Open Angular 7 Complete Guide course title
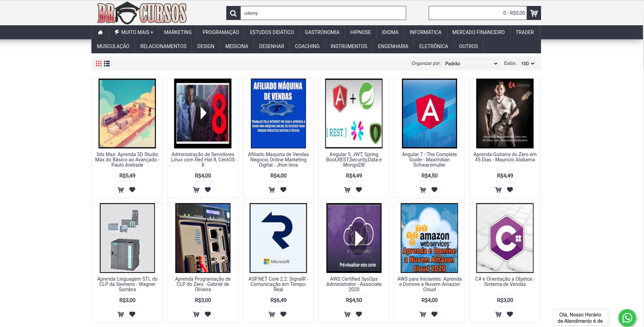 click(x=429, y=160)
